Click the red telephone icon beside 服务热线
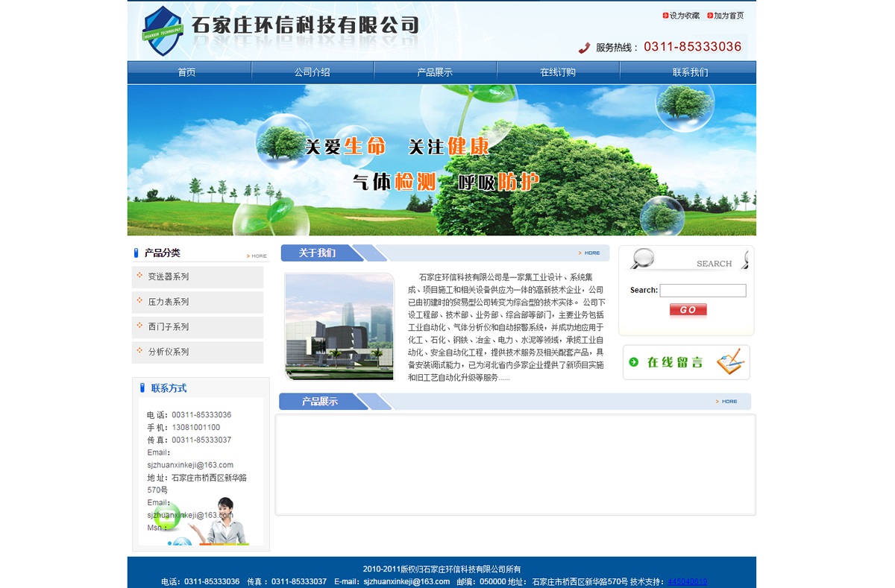Image resolution: width=895 pixels, height=588 pixels. coord(583,46)
